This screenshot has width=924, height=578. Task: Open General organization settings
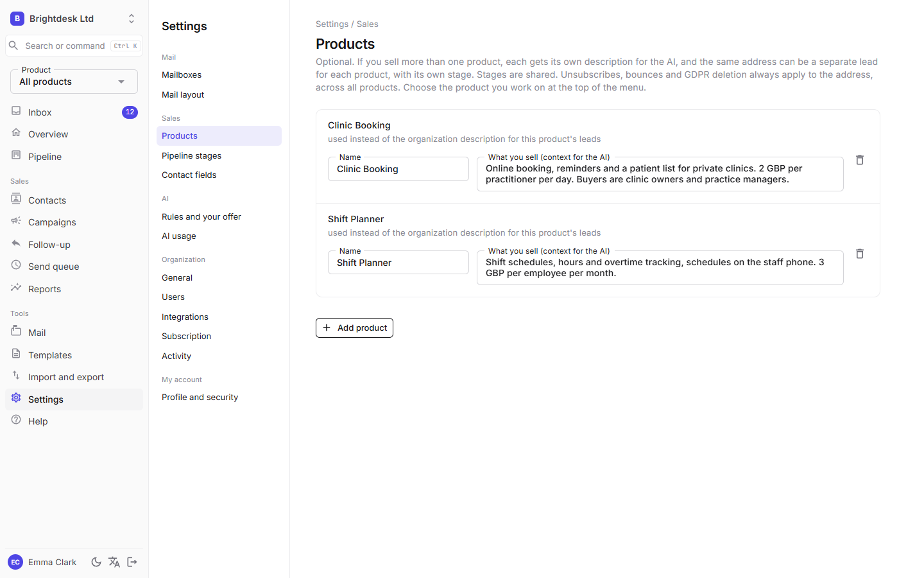pyautogui.click(x=219, y=277)
